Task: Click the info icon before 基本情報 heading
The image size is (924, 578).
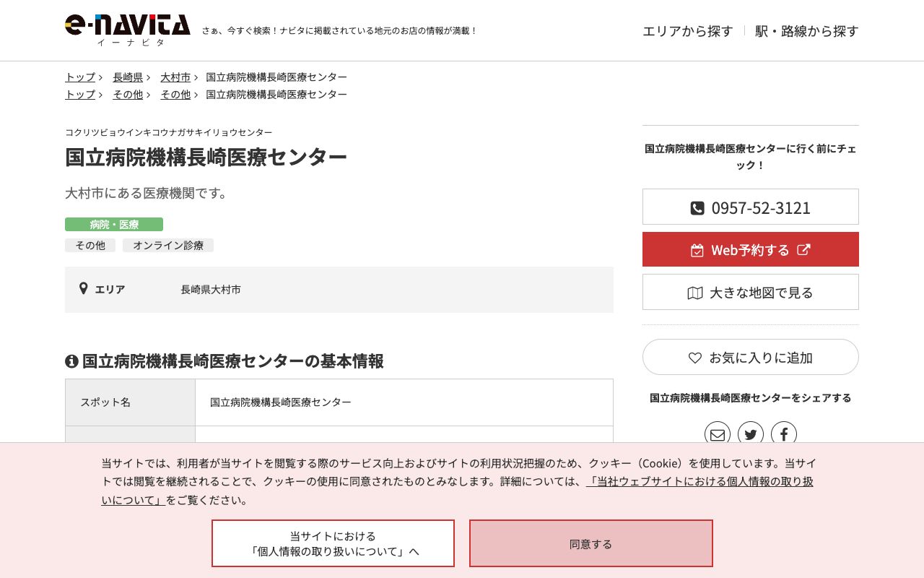Action: coord(71,361)
